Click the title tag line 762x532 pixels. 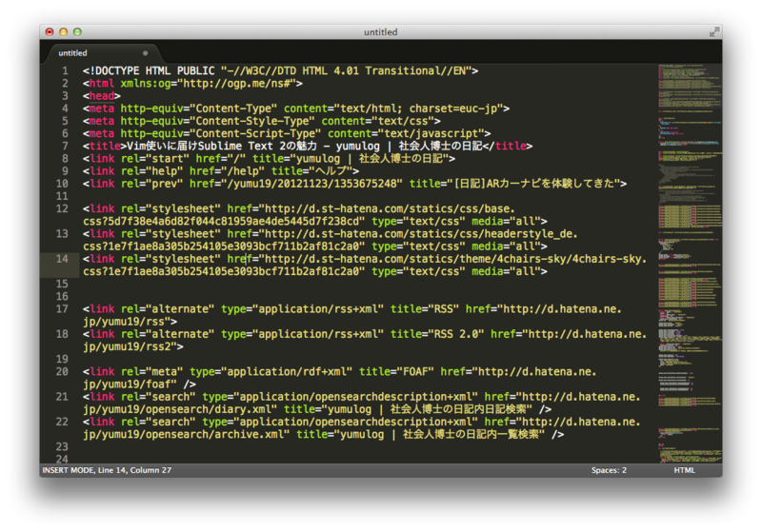(x=308, y=147)
